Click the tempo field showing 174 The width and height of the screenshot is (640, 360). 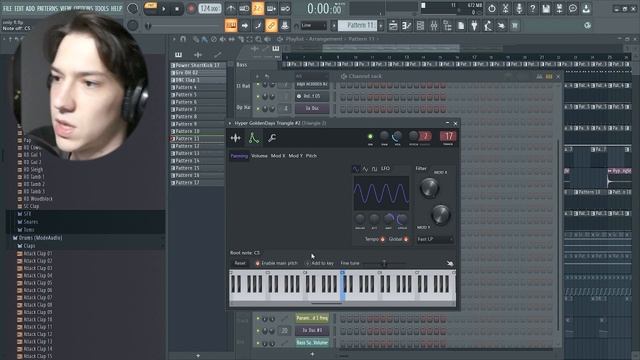(210, 9)
